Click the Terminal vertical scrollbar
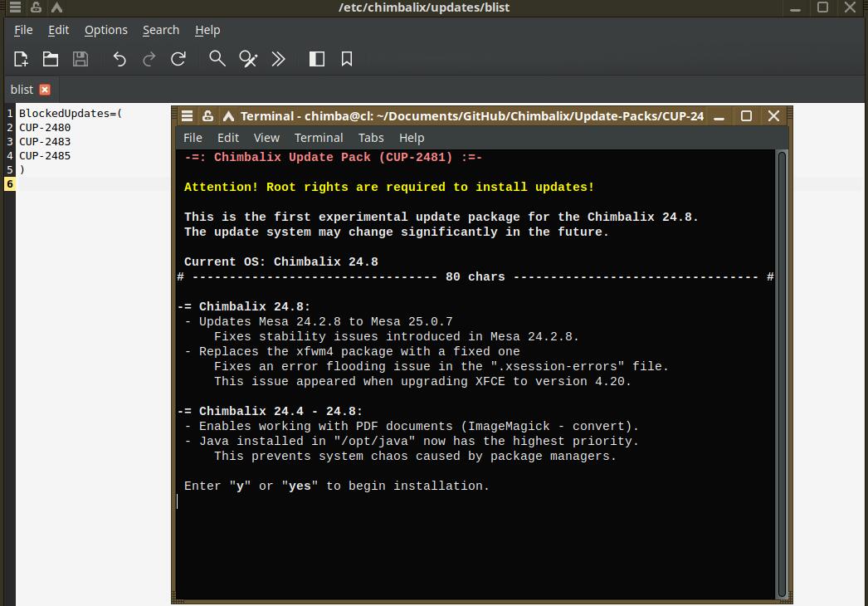This screenshot has height=606, width=868. point(782,374)
